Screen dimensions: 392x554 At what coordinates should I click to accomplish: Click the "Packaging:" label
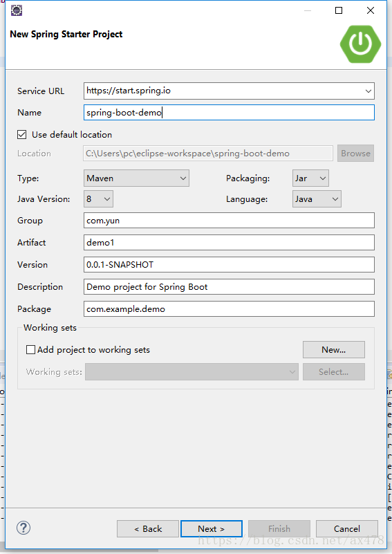point(248,178)
